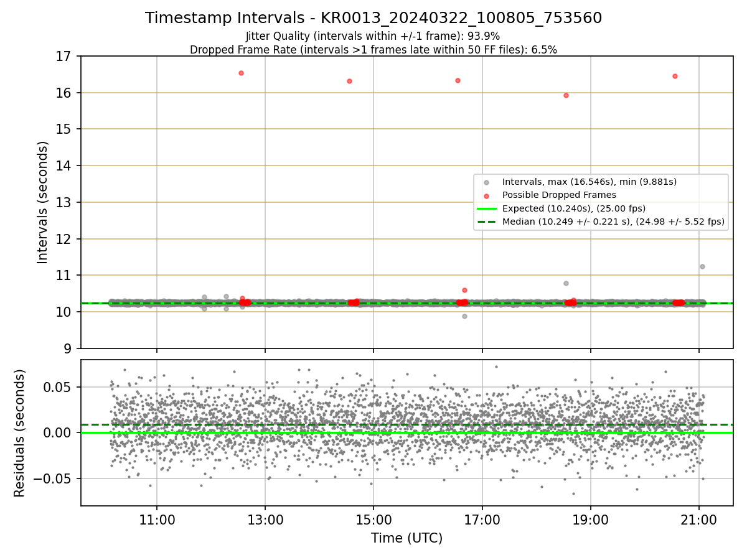The height and width of the screenshot is (560, 747).
Task: Click the red outlier point near 18:30 just below 16
Action: 566,95
